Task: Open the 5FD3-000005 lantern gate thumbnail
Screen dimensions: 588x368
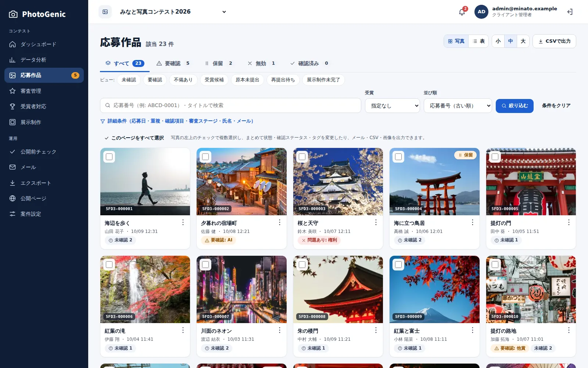Action: (x=531, y=182)
